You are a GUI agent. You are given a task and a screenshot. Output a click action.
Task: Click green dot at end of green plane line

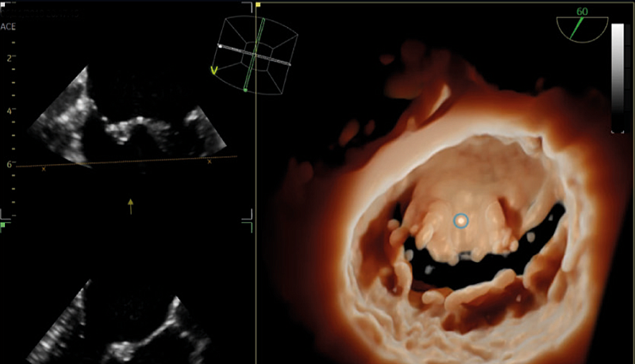tap(245, 91)
